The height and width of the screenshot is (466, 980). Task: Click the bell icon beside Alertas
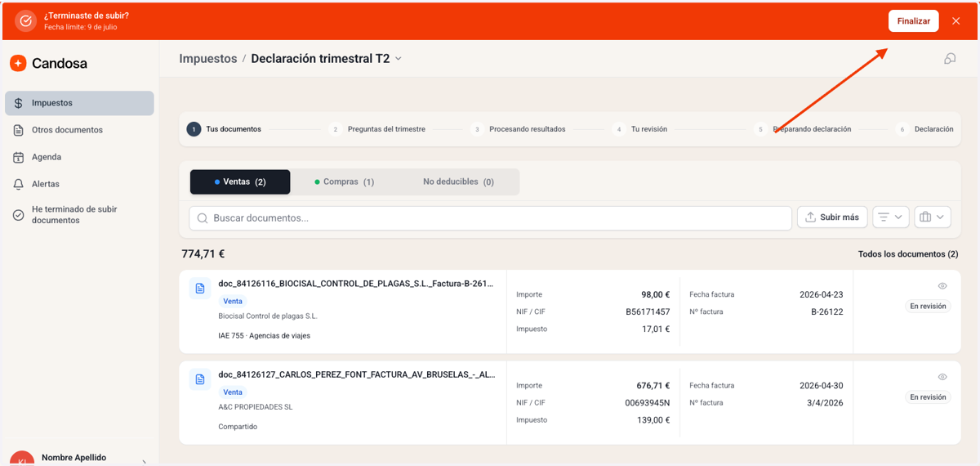pos(19,184)
